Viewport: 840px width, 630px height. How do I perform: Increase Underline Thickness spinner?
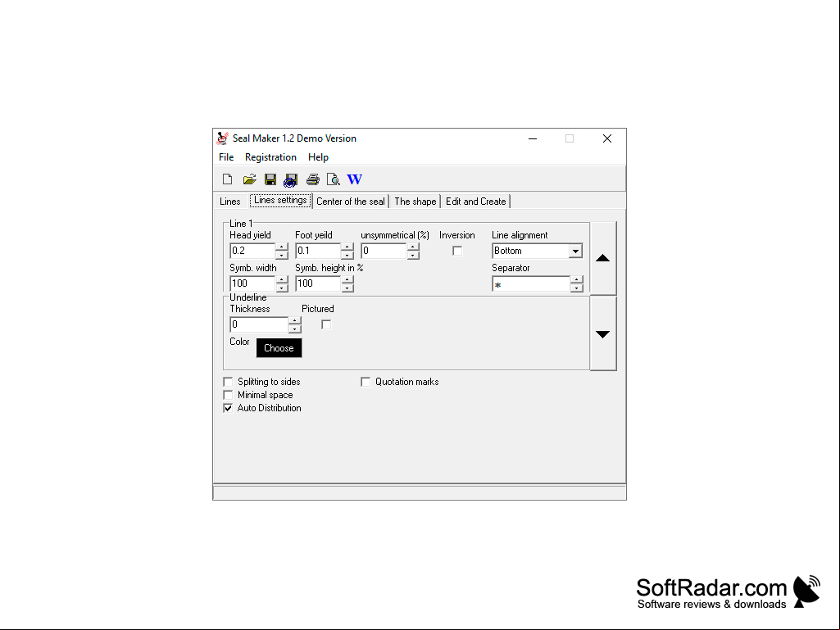295,321
